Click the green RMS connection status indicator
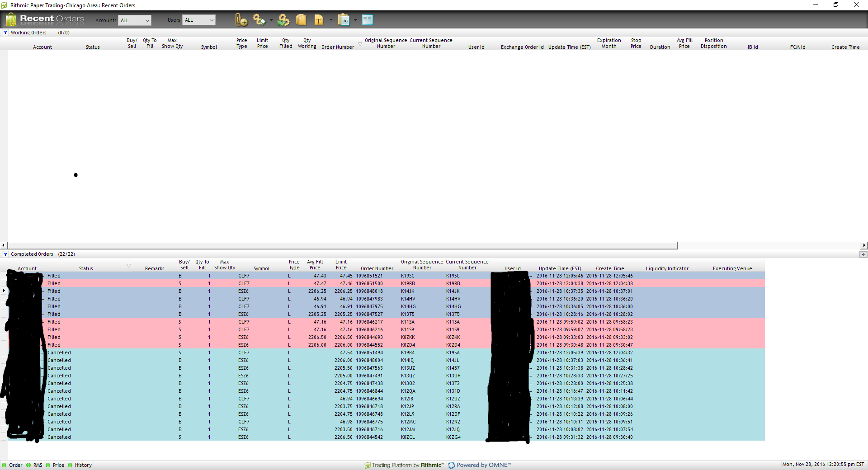 point(28,465)
